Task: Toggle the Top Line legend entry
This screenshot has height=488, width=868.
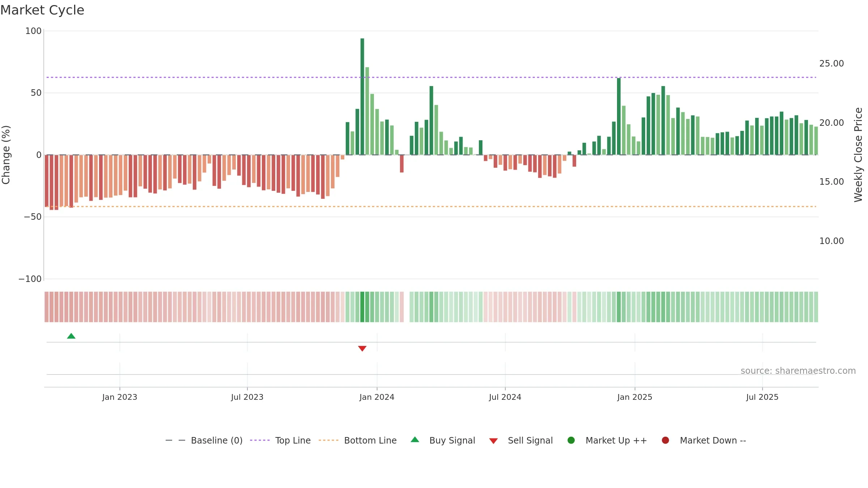Action: click(x=280, y=441)
